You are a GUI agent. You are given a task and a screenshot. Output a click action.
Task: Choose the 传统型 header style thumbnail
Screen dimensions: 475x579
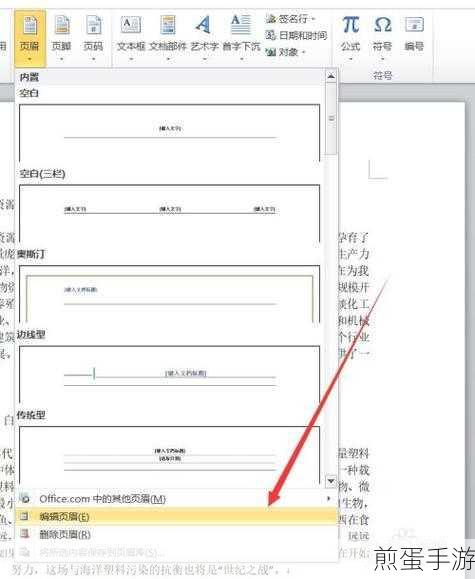click(x=170, y=455)
